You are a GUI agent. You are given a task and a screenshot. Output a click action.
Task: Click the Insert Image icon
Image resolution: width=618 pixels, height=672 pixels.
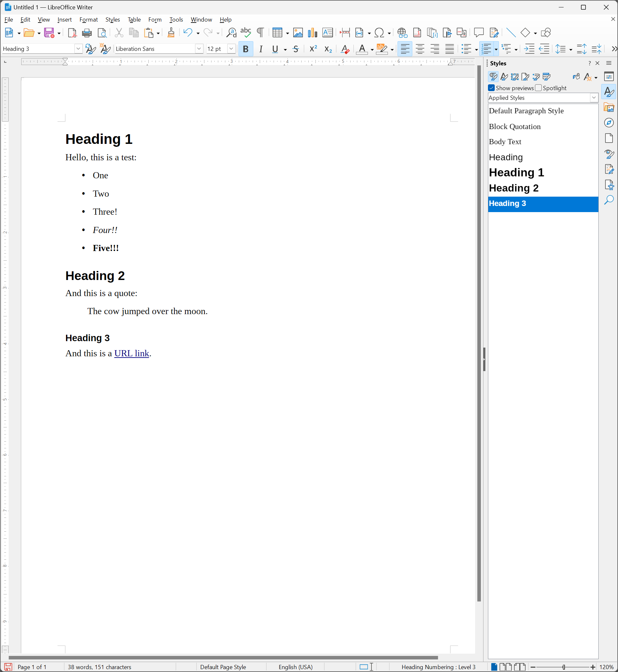pyautogui.click(x=298, y=33)
